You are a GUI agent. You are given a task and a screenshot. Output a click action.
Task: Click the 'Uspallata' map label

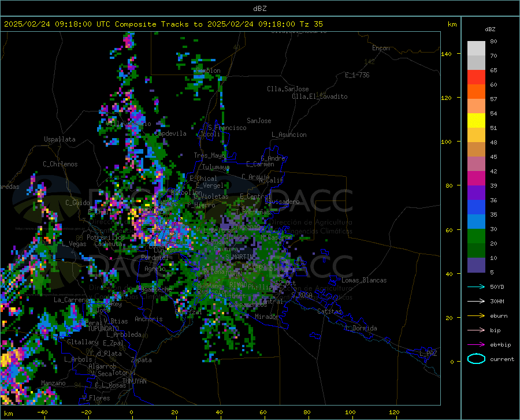coord(60,139)
